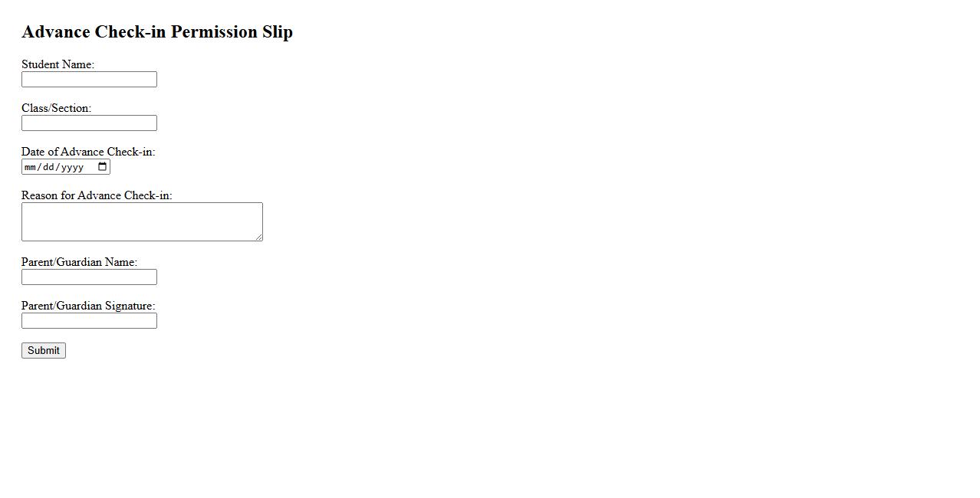The image size is (980, 498).
Task: Select the day (dd) segment of date
Action: point(50,167)
